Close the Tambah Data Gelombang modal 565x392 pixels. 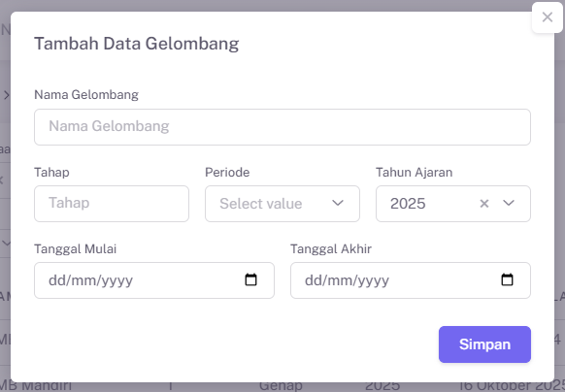click(547, 16)
